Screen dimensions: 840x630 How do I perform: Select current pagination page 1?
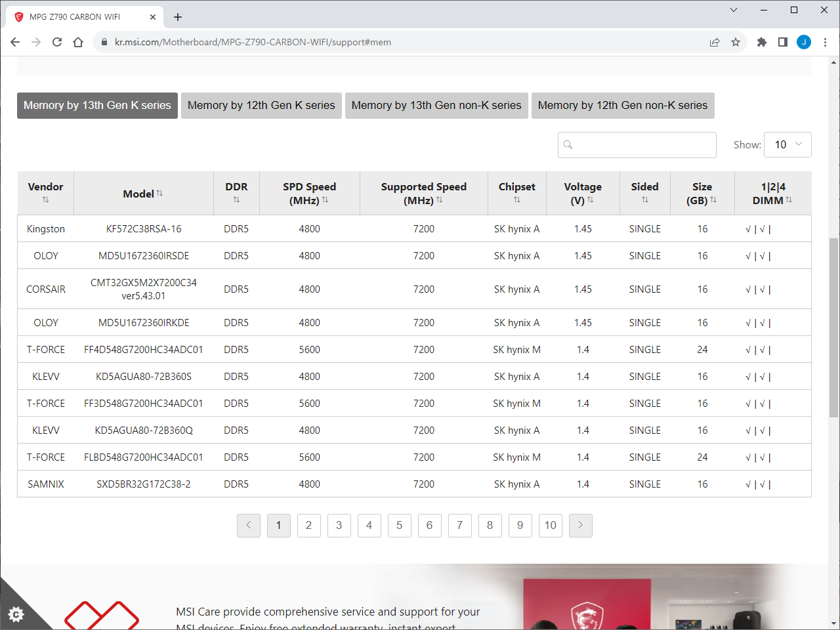pyautogui.click(x=279, y=525)
